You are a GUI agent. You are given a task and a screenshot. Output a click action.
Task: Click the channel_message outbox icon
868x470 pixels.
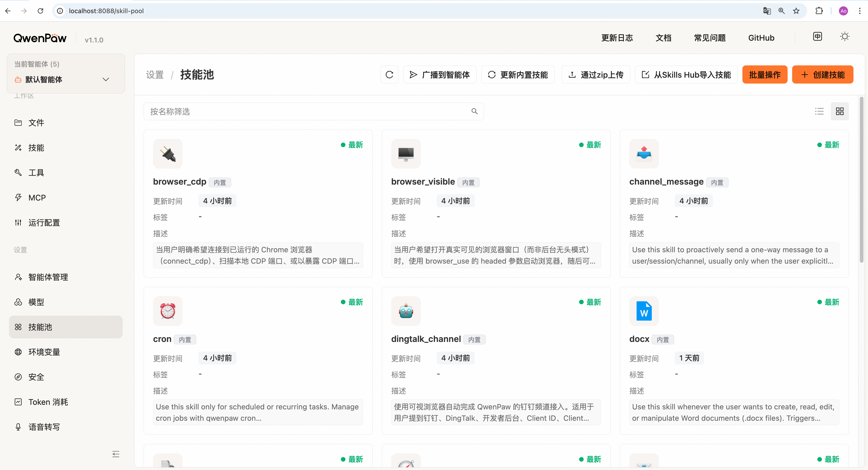click(x=644, y=154)
